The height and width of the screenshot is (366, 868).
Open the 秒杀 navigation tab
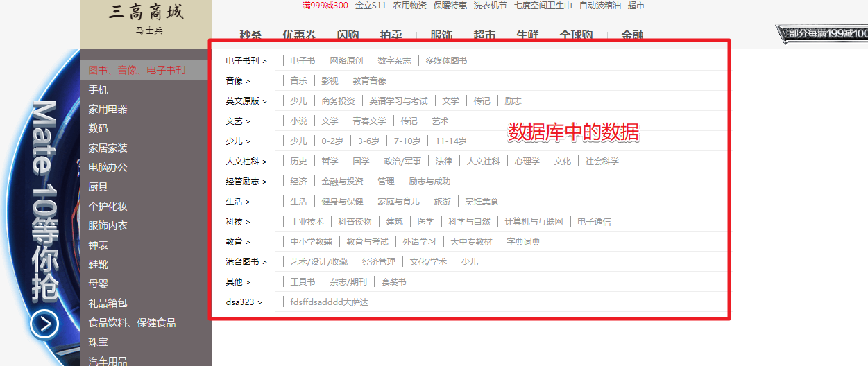coord(250,35)
